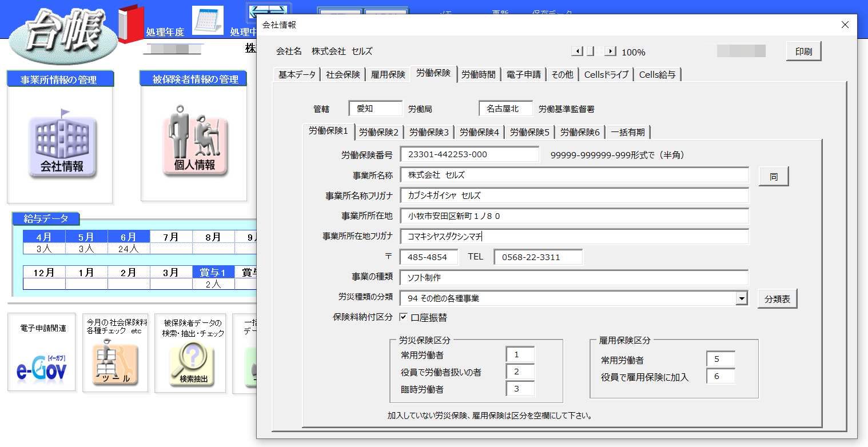Click the 印刷 button

803,51
